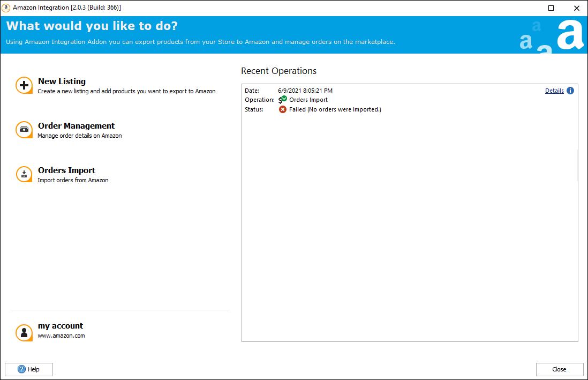Click the Close button at bottom right
The height and width of the screenshot is (380, 588).
[560, 369]
